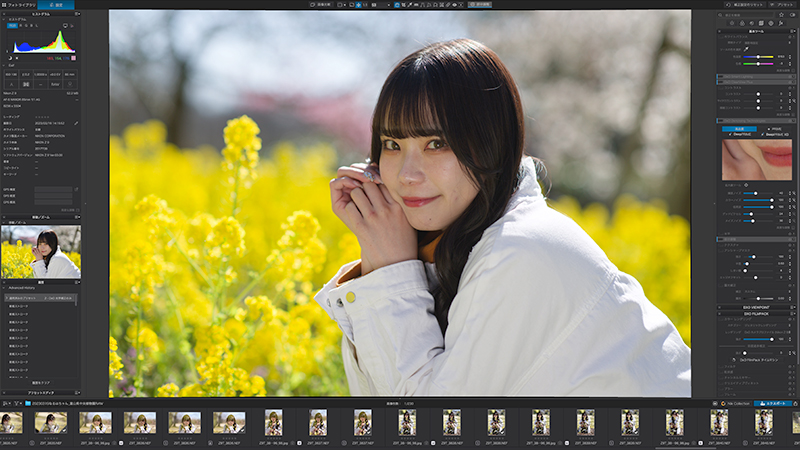Toggle active corrections only switch
The height and width of the screenshot is (450, 800).
tap(792, 15)
